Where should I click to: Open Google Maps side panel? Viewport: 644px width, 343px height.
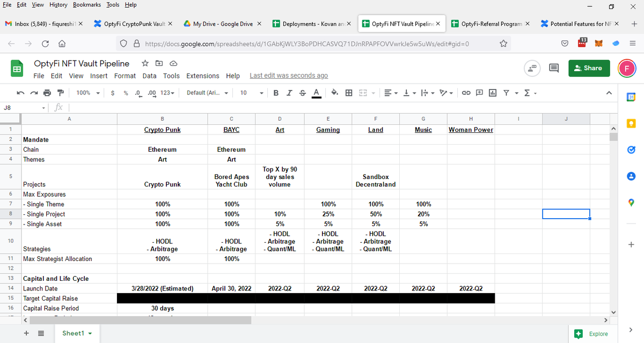point(631,203)
